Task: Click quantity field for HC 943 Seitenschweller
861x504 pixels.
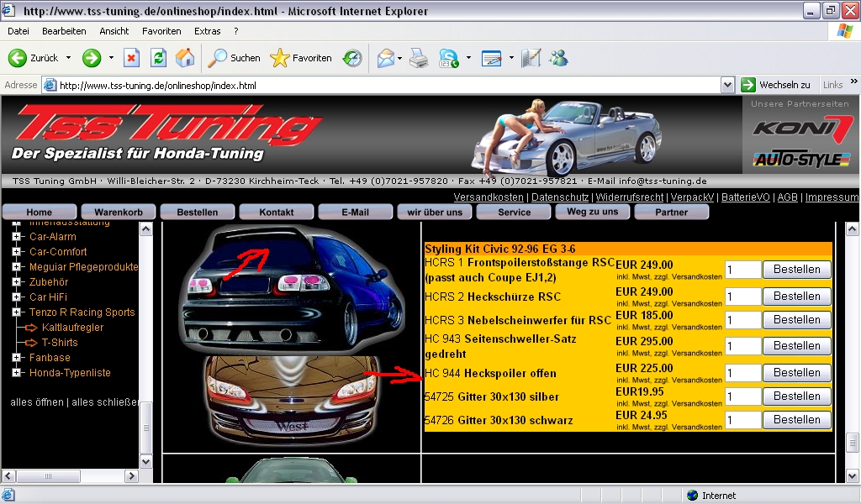Action: click(743, 346)
